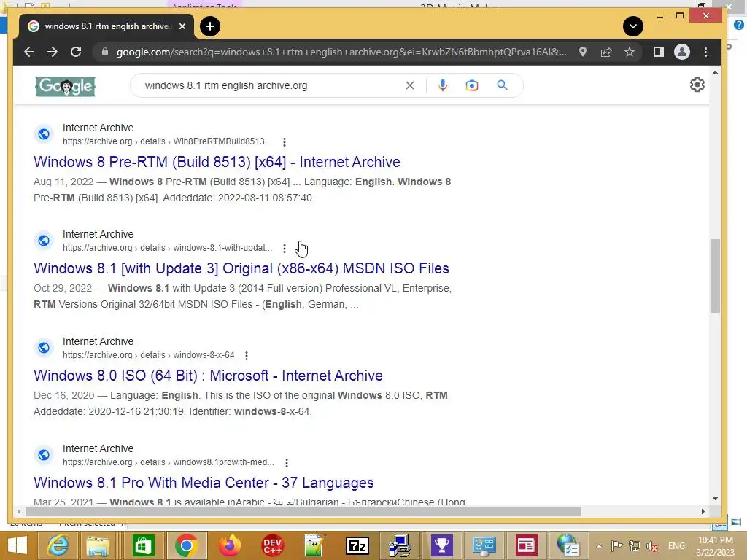Search by voice microphone icon
This screenshot has height=560, width=747.
point(443,85)
